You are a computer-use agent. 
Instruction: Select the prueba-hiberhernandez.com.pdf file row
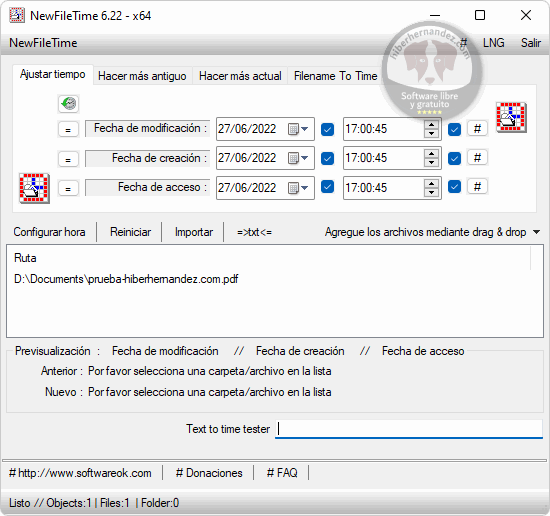(126, 279)
